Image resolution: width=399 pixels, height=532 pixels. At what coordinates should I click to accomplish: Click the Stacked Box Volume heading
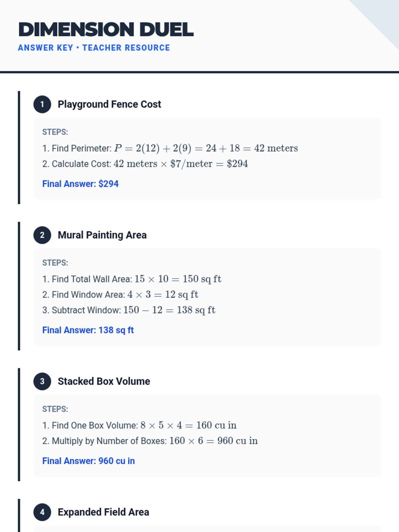click(x=104, y=381)
